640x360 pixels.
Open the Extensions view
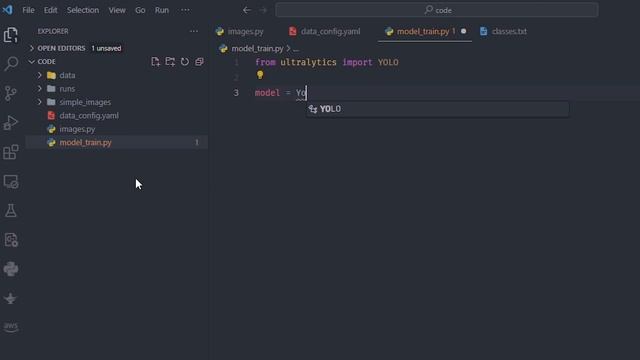[x=11, y=152]
